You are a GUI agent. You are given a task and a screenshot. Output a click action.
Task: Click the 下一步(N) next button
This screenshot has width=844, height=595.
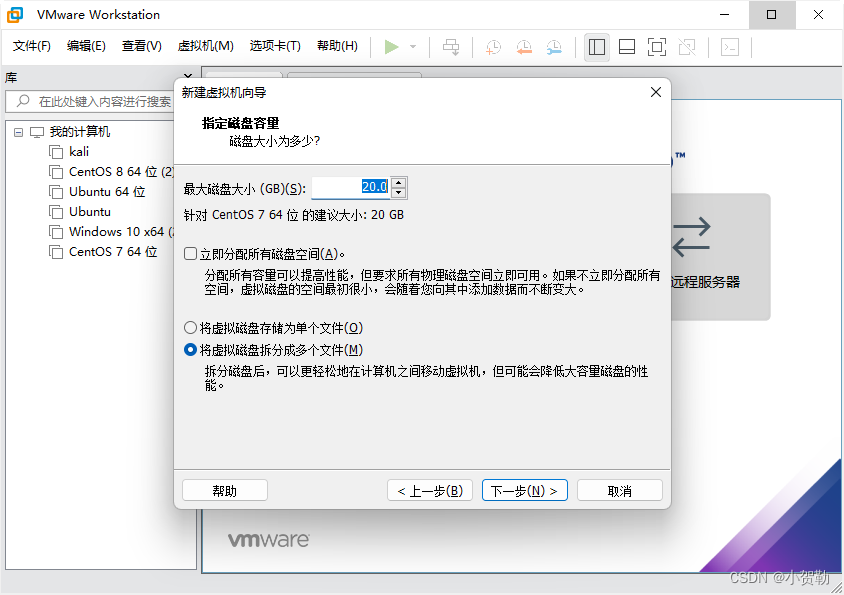525,491
